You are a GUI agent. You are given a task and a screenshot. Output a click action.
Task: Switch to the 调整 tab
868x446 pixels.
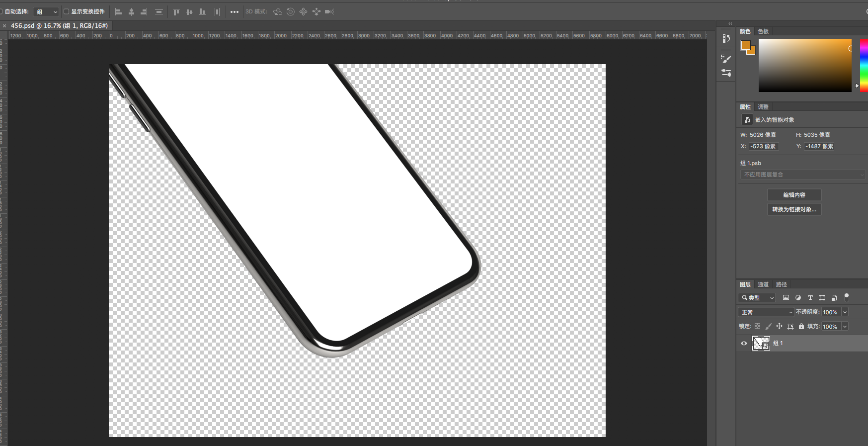(x=763, y=107)
